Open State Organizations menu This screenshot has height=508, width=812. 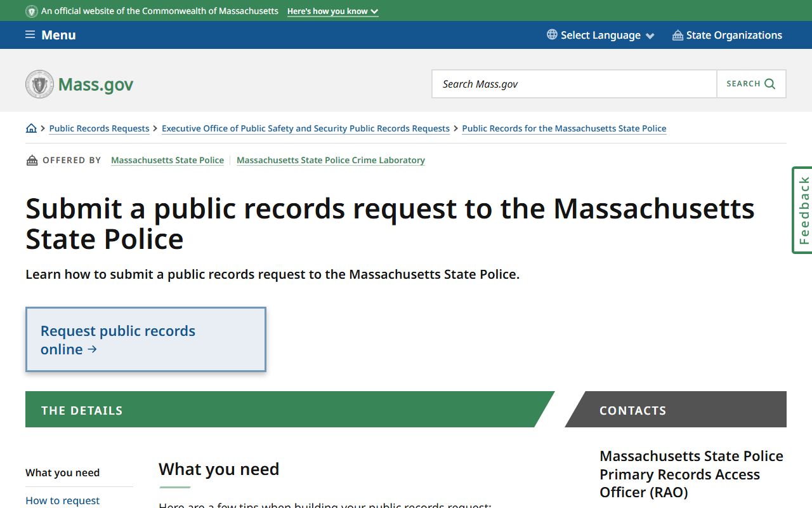[728, 35]
